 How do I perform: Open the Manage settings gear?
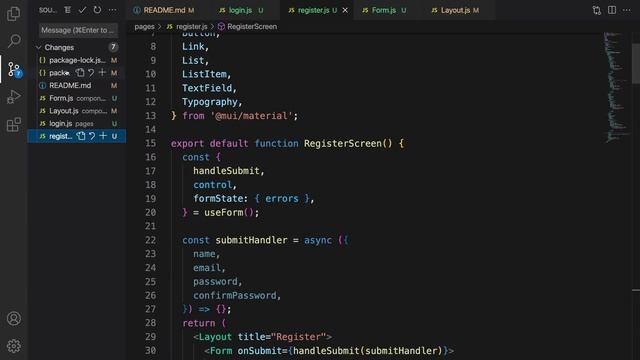point(13,346)
